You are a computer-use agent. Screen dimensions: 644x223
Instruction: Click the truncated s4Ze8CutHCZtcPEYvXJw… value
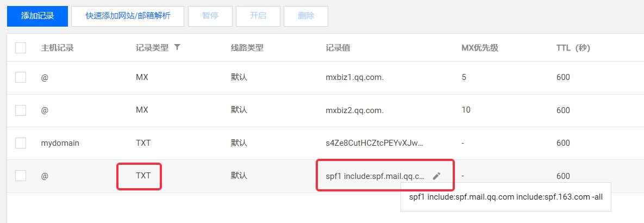[x=374, y=143]
